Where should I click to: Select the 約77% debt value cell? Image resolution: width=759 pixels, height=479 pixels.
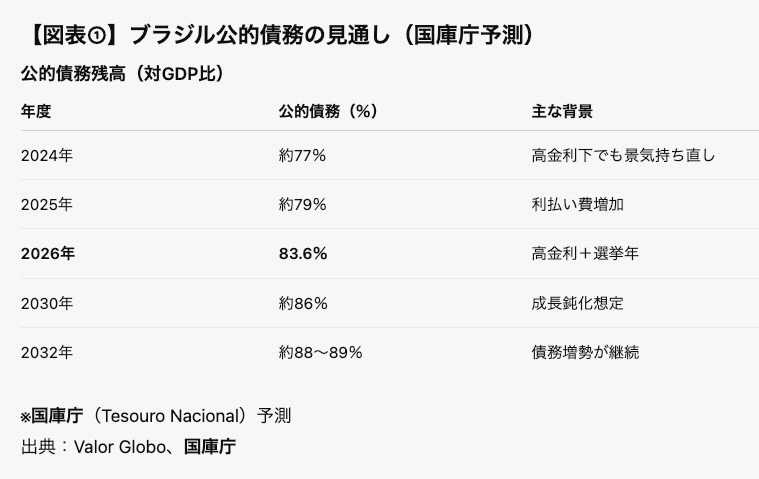tap(302, 155)
